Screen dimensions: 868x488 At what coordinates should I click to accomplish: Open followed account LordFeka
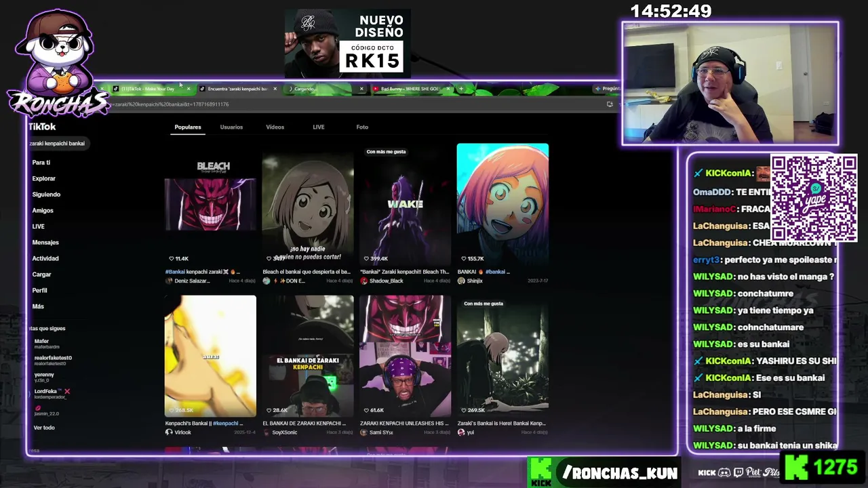(x=52, y=394)
